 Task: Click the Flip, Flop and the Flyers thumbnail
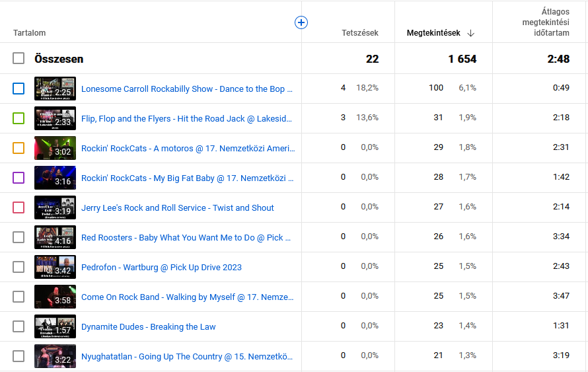pos(55,118)
